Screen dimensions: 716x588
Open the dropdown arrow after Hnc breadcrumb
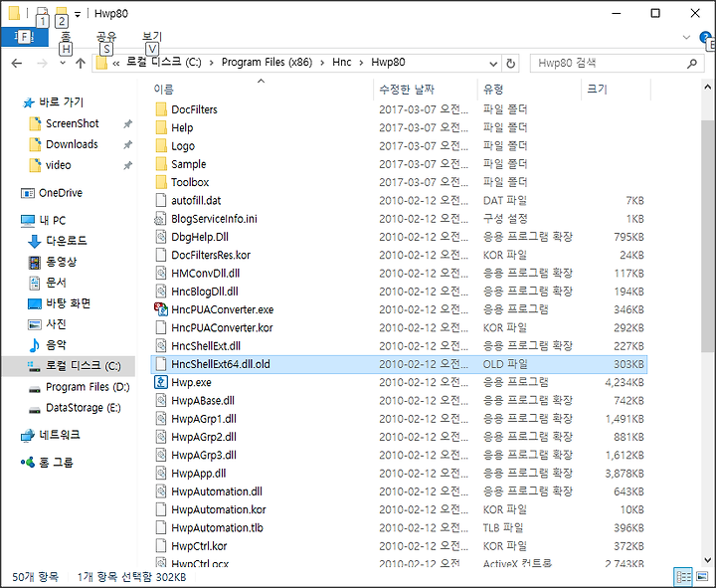pyautogui.click(x=361, y=63)
